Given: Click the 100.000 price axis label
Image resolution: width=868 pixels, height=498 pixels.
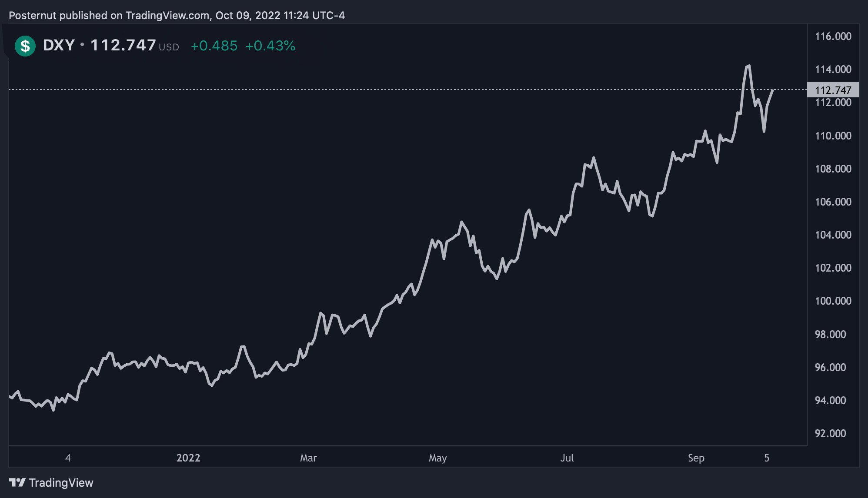Looking at the screenshot, I should pos(833,301).
